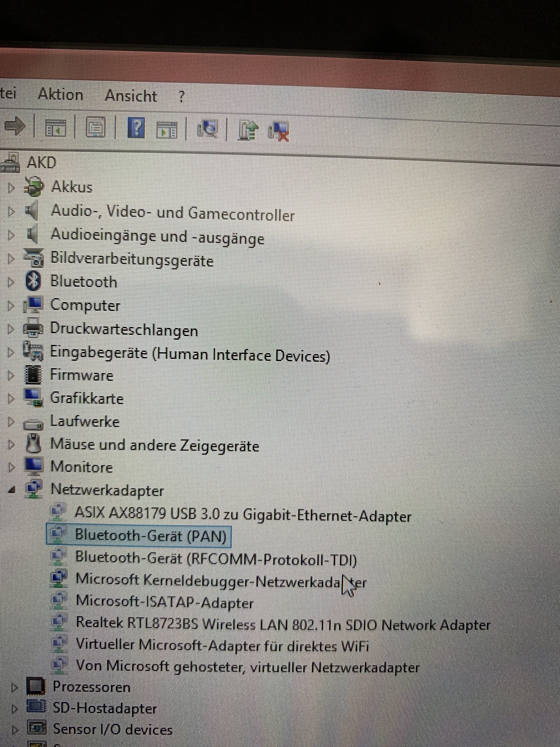Expand the Bluetooth category

(11, 282)
